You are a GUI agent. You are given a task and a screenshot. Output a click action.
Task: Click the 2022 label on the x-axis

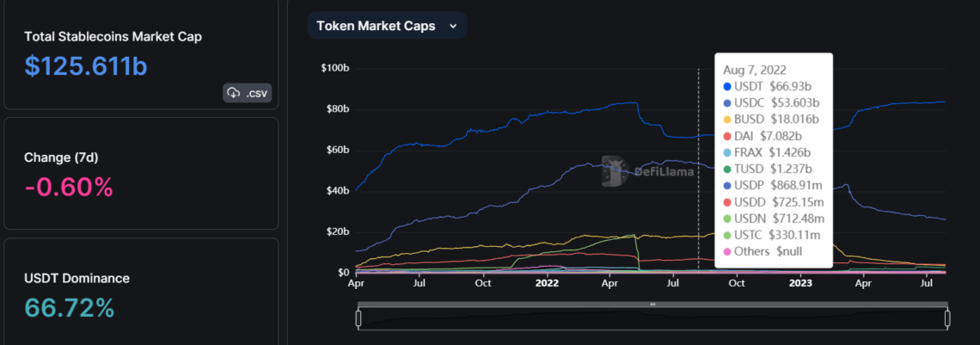tap(548, 282)
